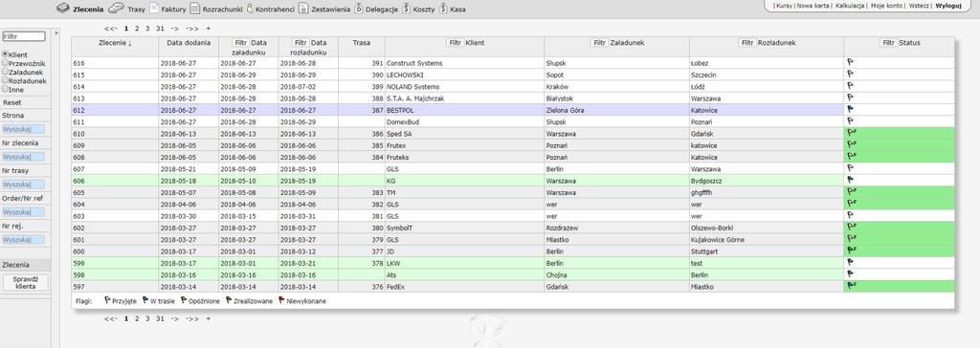The width and height of the screenshot is (980, 348).
Task: Click Wyloguj to log out
Action: (948, 6)
